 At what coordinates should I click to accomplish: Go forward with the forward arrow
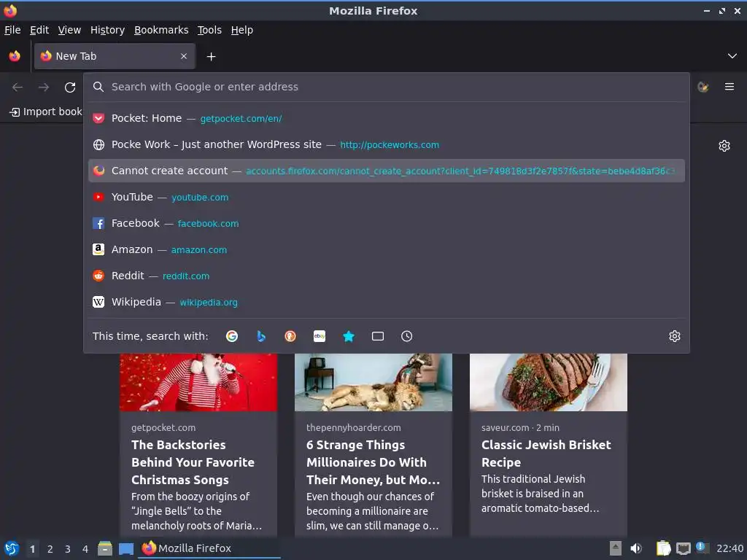pos(44,87)
